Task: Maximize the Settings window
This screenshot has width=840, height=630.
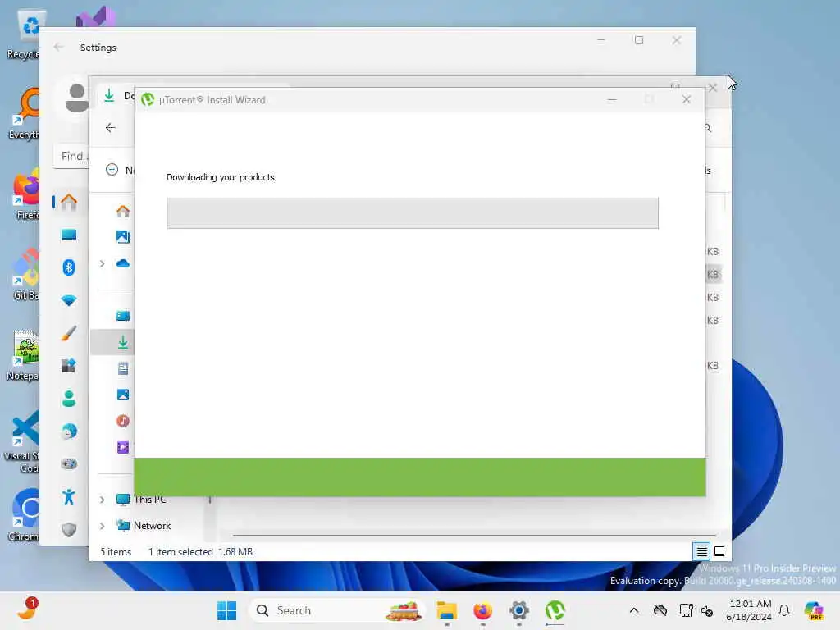Action: coord(638,40)
